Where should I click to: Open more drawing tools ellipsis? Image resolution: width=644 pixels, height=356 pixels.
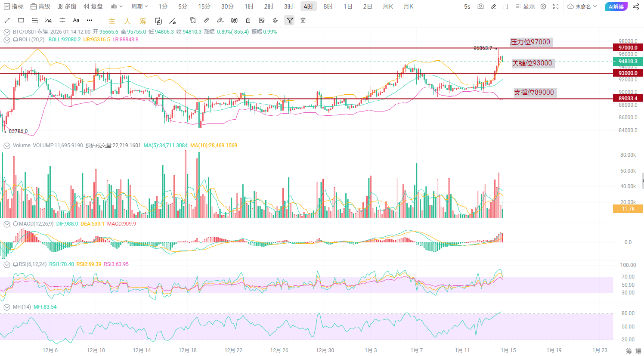90,20
